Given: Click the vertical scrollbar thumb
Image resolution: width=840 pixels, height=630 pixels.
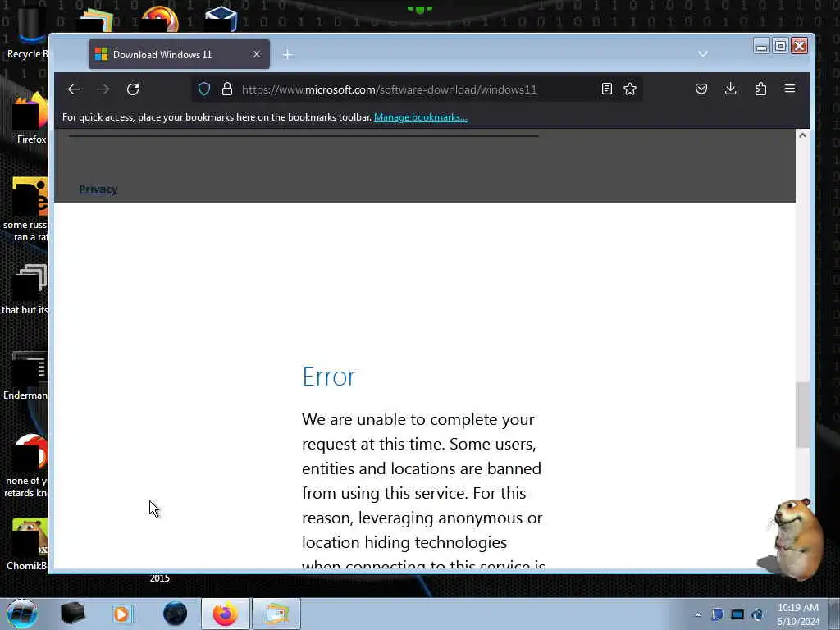Looking at the screenshot, I should [x=802, y=415].
